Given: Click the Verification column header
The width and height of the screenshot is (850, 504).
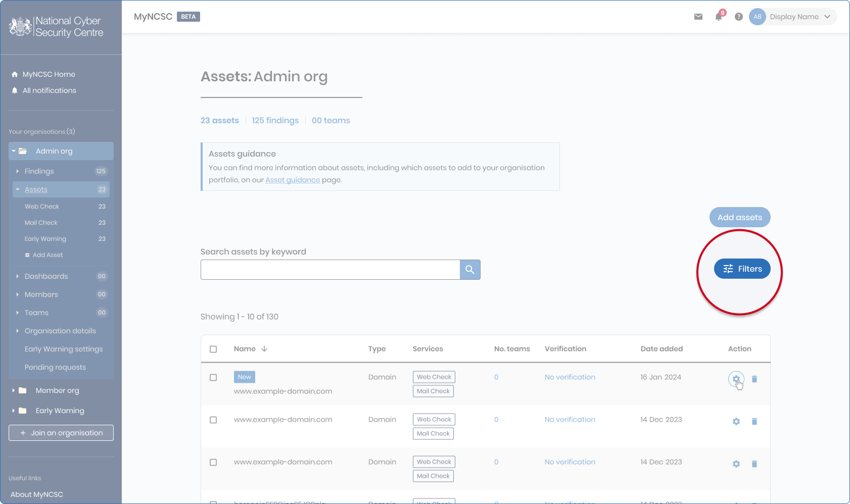Looking at the screenshot, I should coord(565,349).
